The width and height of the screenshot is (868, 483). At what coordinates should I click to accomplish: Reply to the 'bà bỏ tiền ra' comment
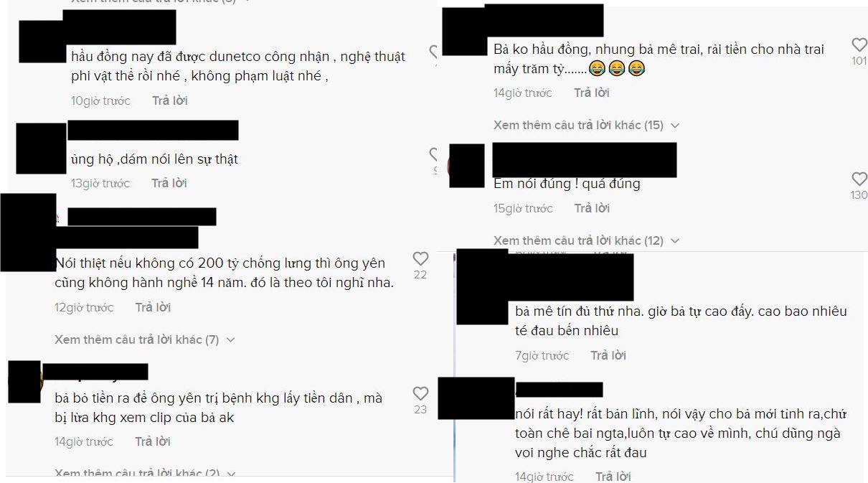(153, 441)
